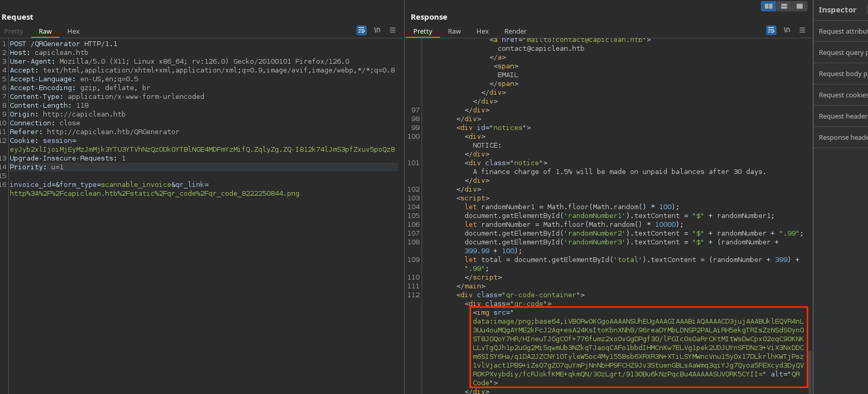Switch Response view to Raw tab
Image resolution: width=868 pixels, height=394 pixels.
click(454, 32)
